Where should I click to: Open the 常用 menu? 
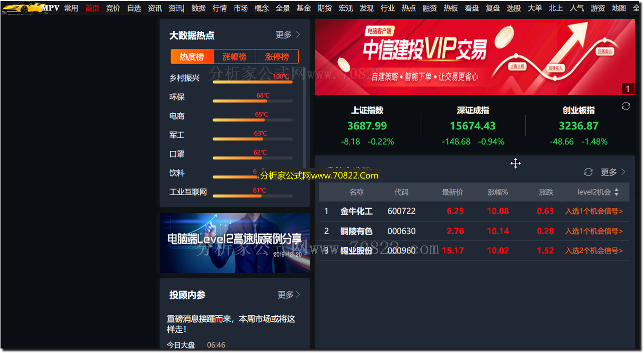point(71,8)
